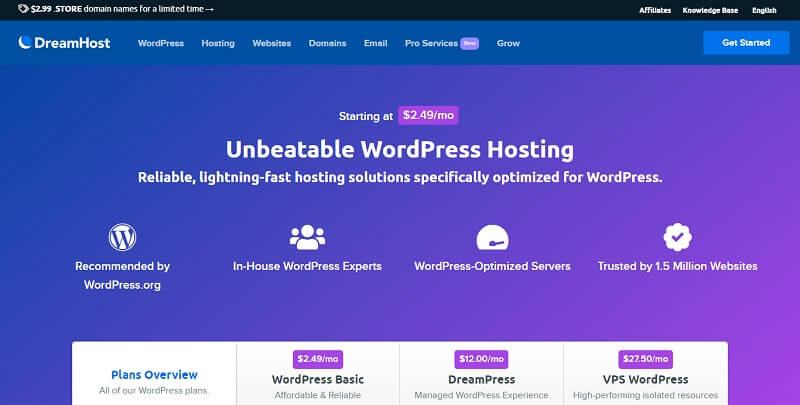Select the DreamPress plan tab
The width and height of the screenshot is (800, 405).
(x=481, y=374)
